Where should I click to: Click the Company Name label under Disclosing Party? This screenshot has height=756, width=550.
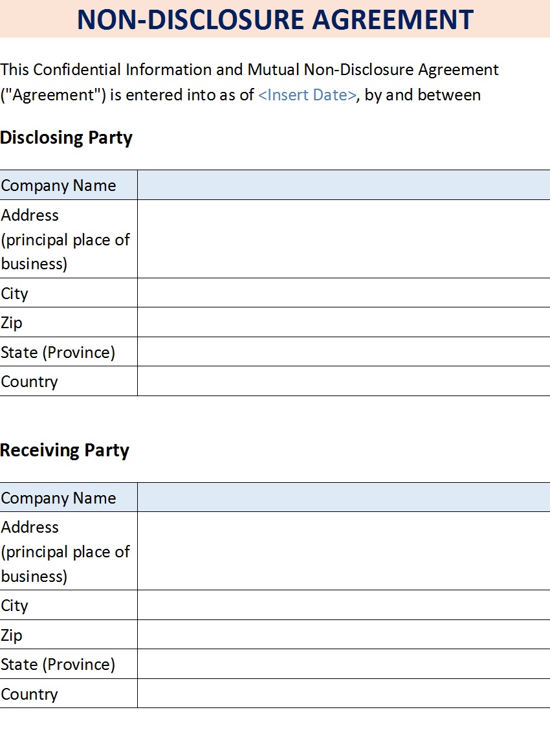click(58, 186)
